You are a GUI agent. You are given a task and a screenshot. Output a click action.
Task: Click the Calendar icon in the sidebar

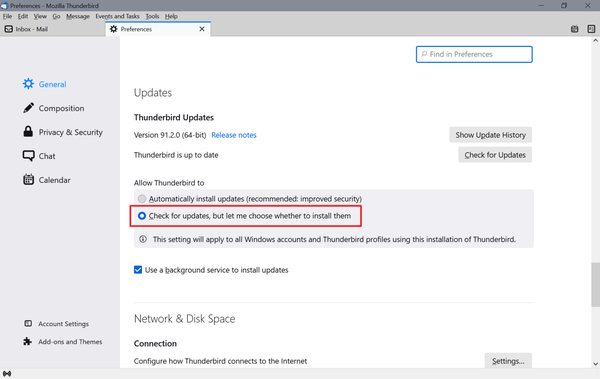(x=28, y=180)
